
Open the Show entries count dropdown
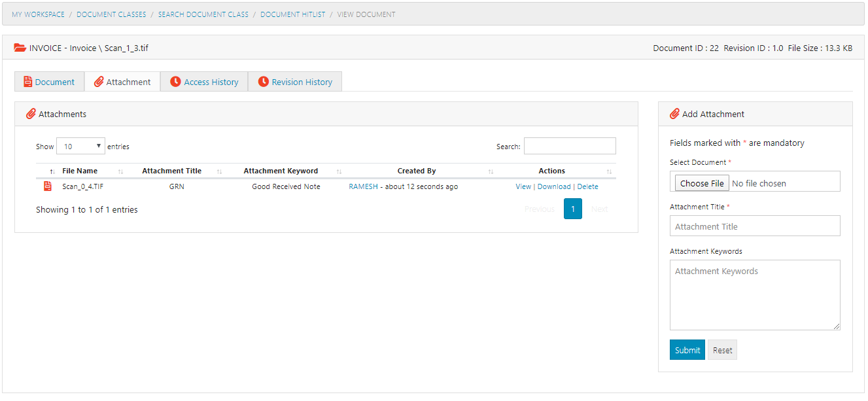tap(80, 147)
